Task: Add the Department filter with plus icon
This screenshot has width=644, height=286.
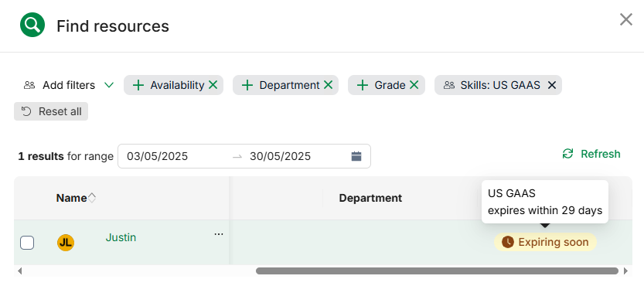Action: (247, 85)
